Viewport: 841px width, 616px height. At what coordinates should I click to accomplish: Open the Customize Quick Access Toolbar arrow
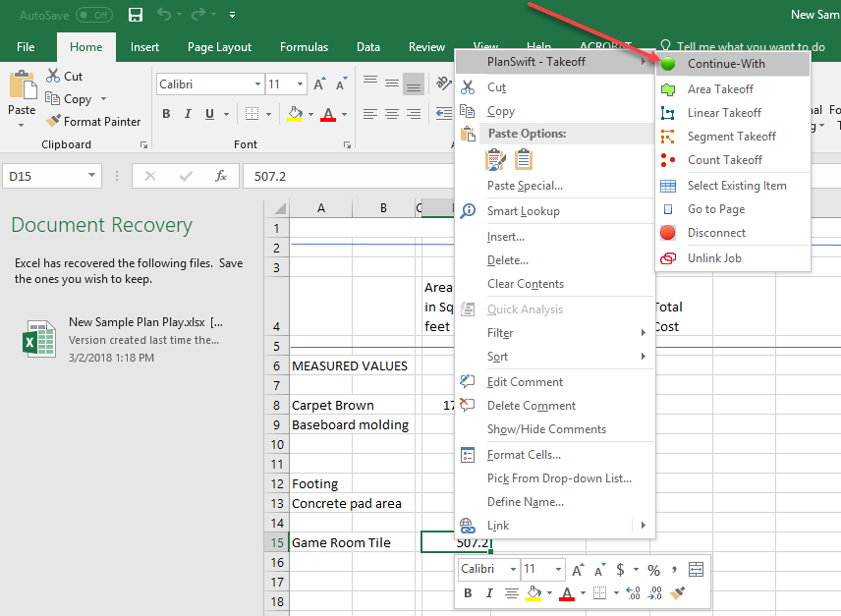coord(232,15)
